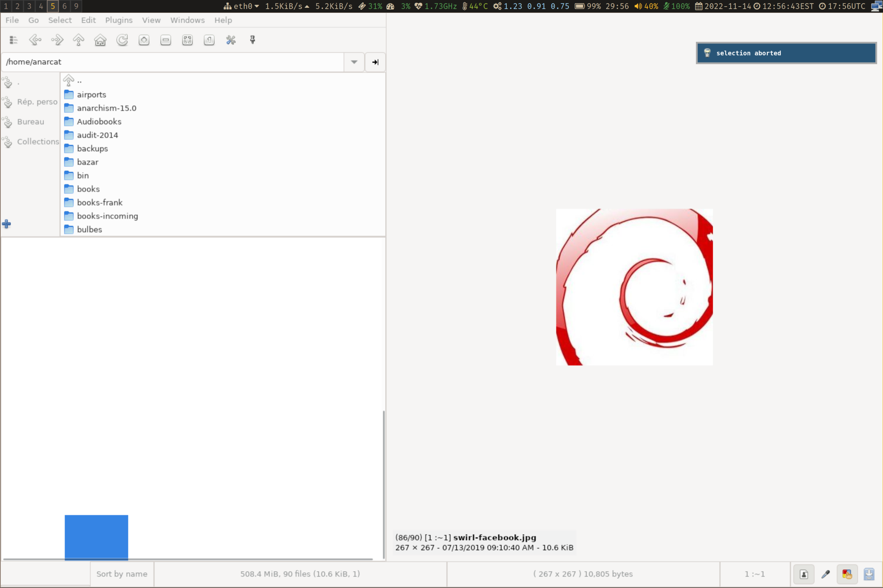The height and width of the screenshot is (588, 883).
Task: Select the books-incoming folder
Action: 223,216
